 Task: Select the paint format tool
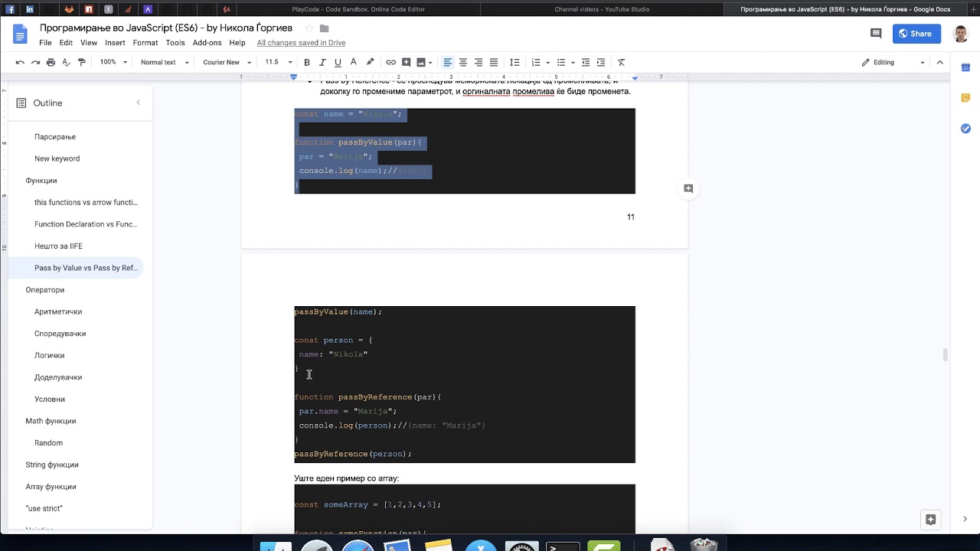[82, 62]
